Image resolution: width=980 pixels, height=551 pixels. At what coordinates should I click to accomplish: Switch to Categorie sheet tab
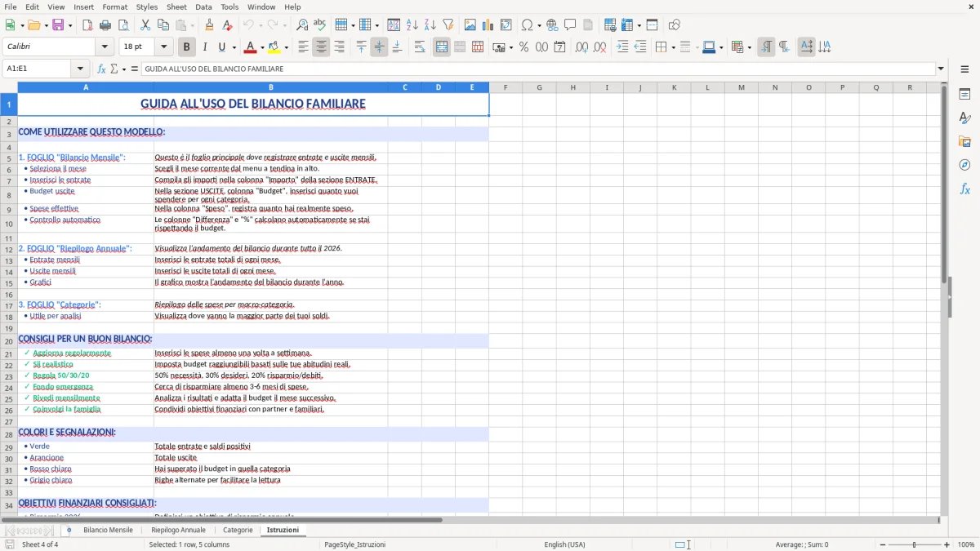(x=238, y=530)
